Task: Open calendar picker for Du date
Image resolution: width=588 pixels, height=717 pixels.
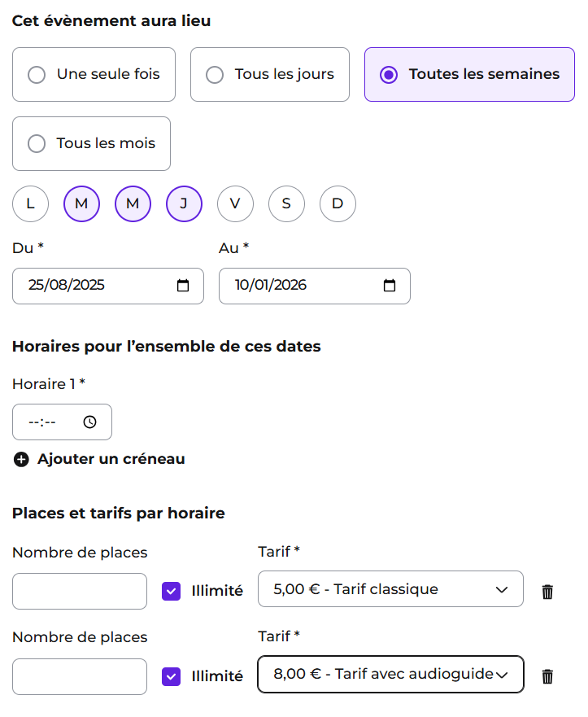Action: coord(183,286)
